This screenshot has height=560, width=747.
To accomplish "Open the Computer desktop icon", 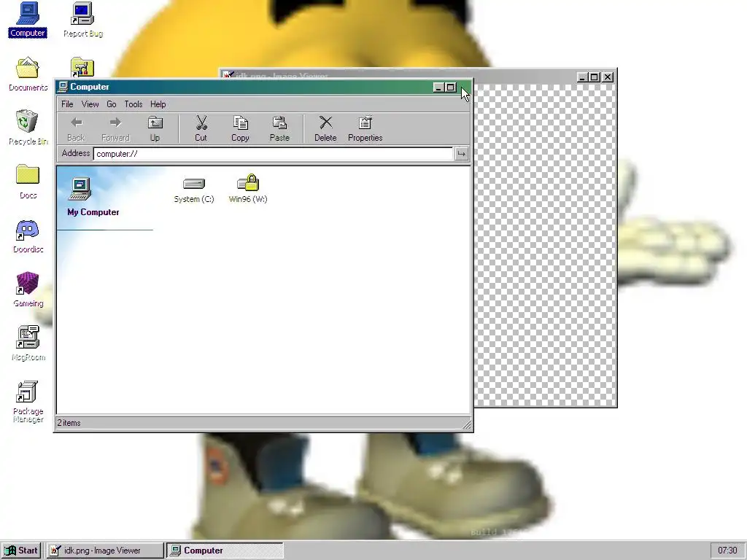I will 28,20.
